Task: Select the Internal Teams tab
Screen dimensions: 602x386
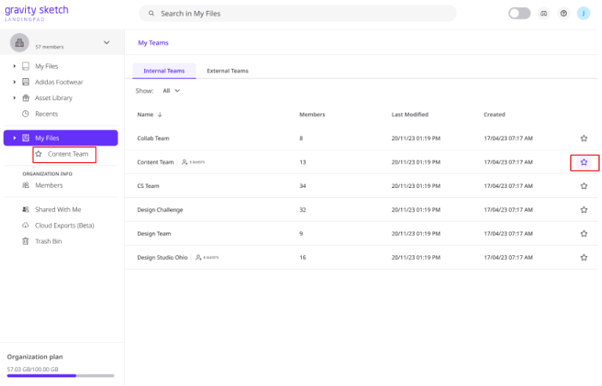Action: pos(164,71)
